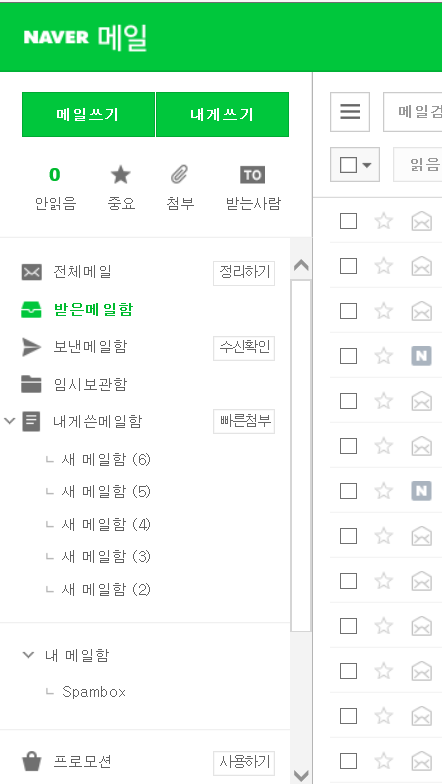The image size is (442, 784).
Task: Open 새 메일함 (6) subfolder
Action: 106,459
